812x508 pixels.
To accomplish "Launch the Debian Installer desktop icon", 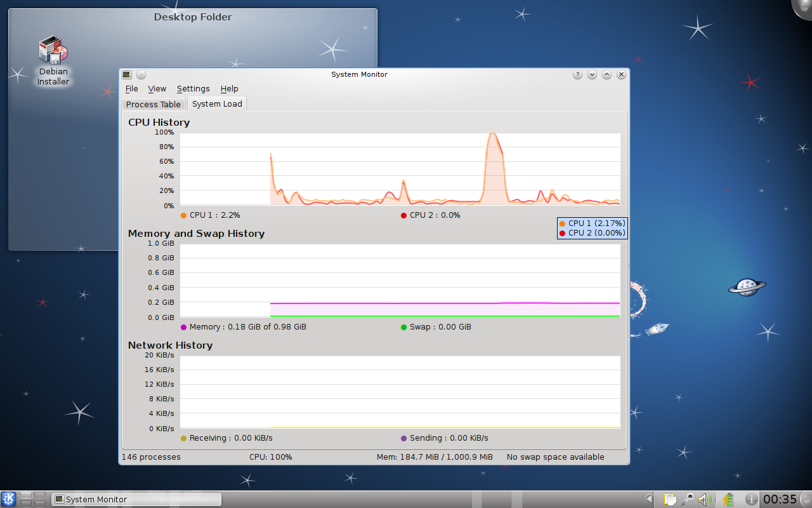I will (x=53, y=50).
